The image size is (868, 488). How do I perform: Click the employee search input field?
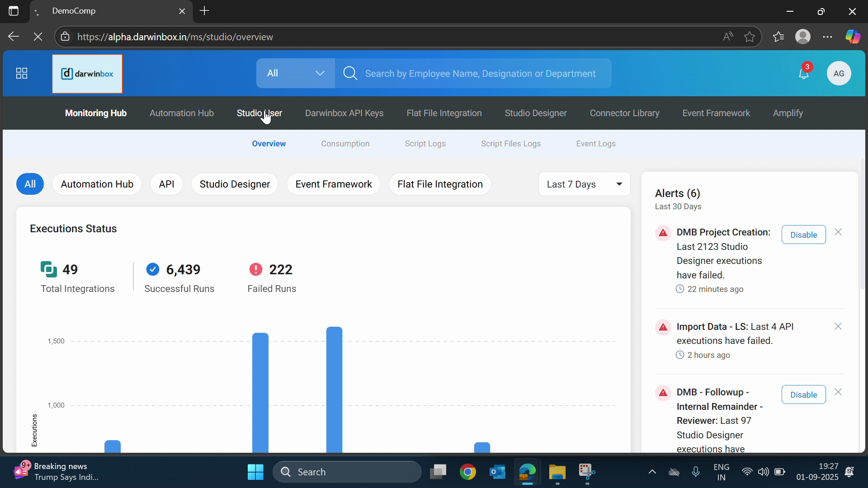click(480, 74)
